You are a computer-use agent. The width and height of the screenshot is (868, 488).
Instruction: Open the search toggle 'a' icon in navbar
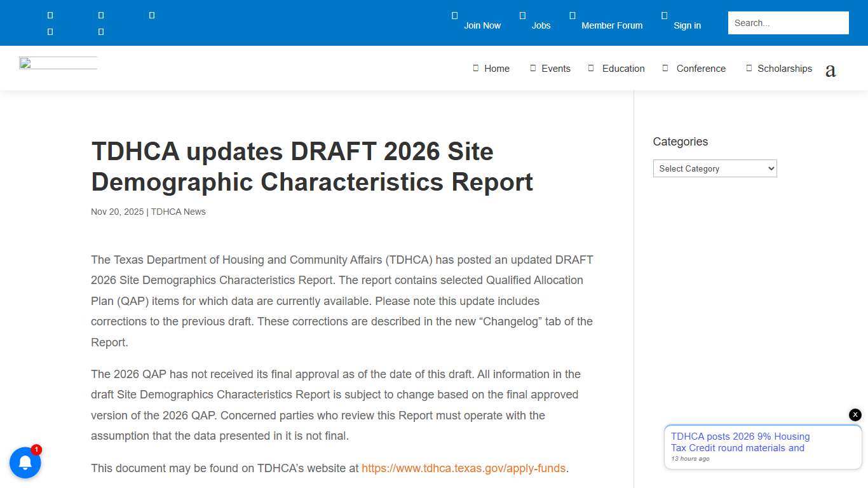(831, 70)
